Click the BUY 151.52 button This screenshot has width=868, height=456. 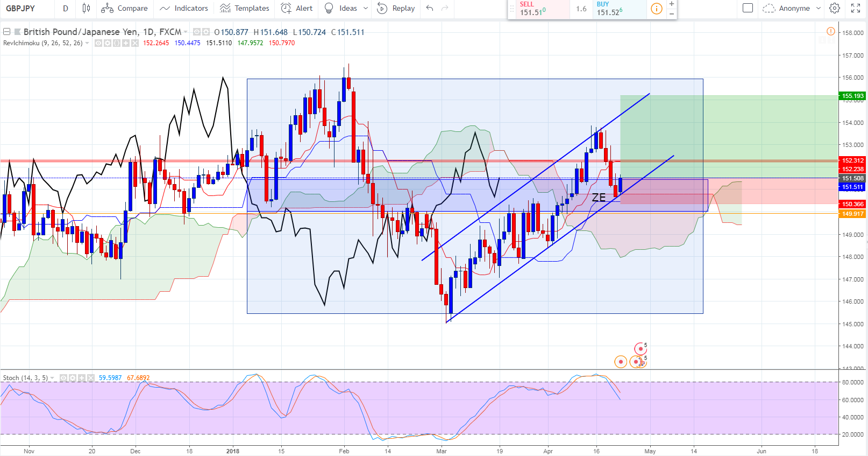click(620, 9)
